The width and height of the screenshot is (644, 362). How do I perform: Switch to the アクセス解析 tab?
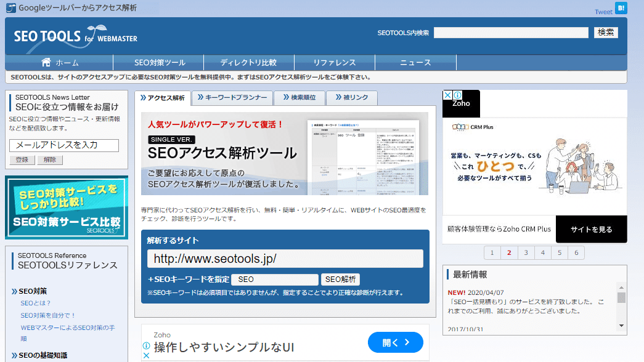coord(163,98)
